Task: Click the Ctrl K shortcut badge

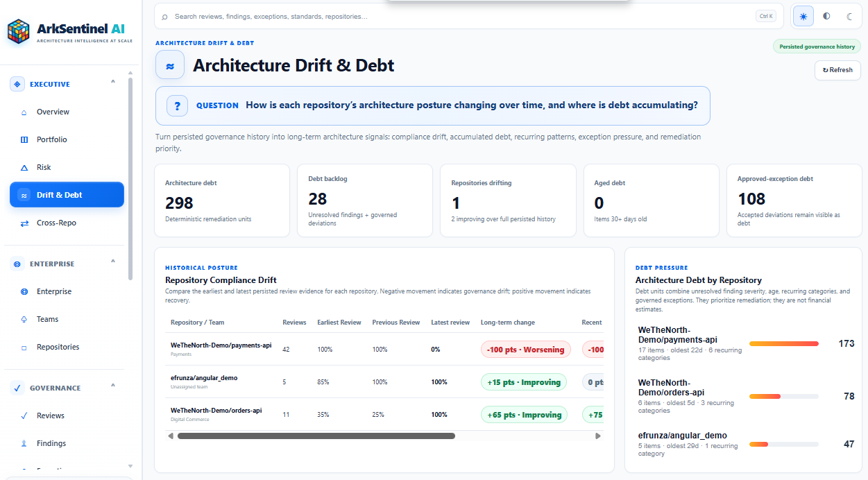Action: pyautogui.click(x=766, y=16)
